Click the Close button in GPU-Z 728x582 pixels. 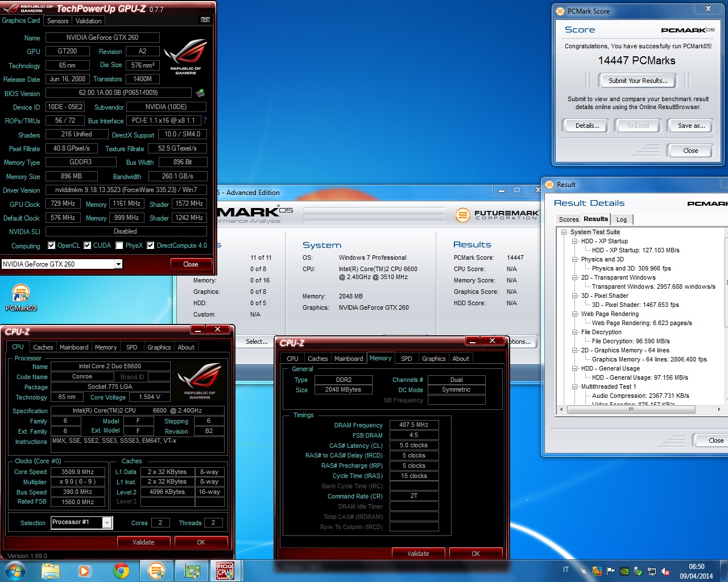coord(191,264)
